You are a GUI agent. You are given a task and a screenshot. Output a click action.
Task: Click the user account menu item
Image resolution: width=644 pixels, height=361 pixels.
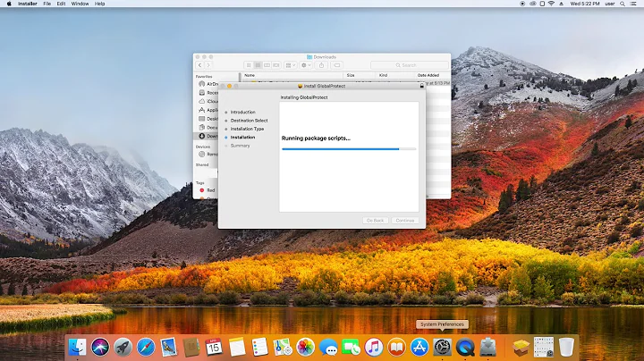coord(609,4)
